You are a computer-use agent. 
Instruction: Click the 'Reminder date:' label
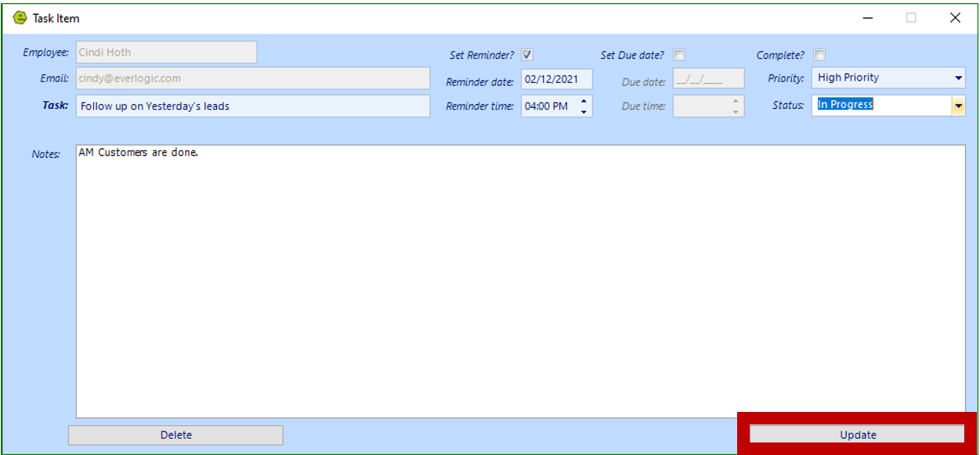[480, 82]
